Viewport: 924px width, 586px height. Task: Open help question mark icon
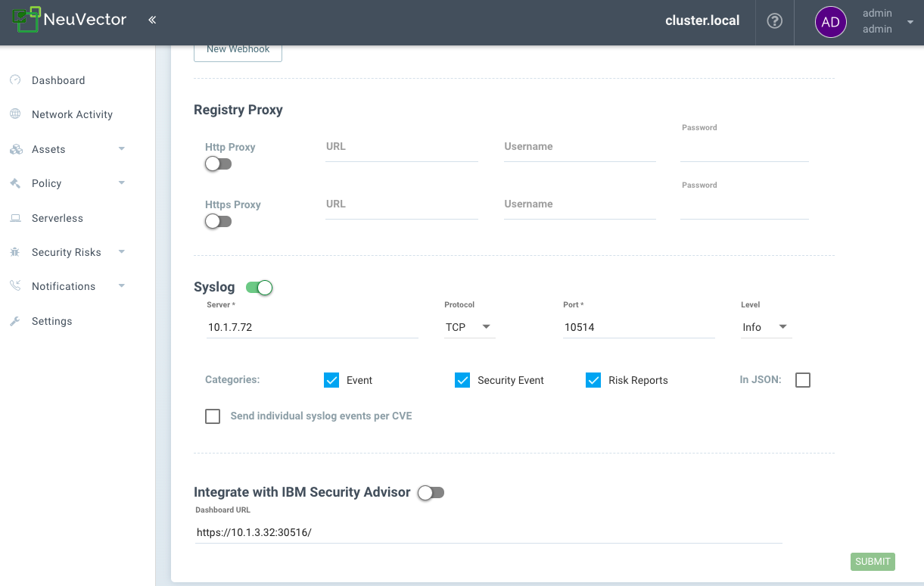click(774, 21)
